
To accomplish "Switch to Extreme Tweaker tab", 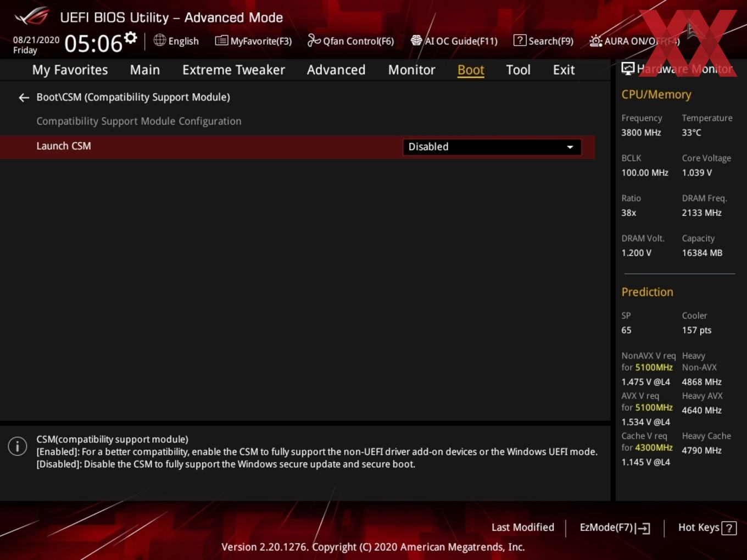I will 233,70.
